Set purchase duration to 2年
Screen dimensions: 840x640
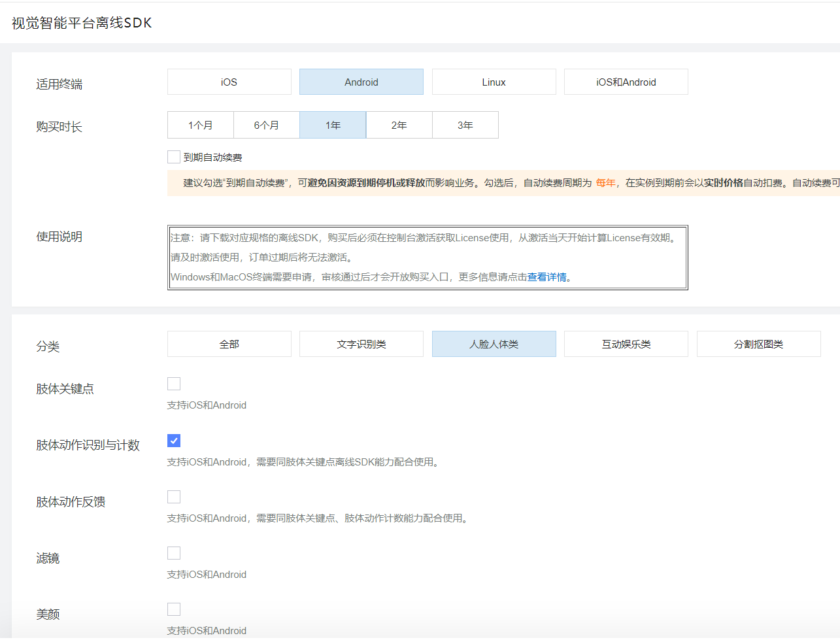(x=399, y=125)
